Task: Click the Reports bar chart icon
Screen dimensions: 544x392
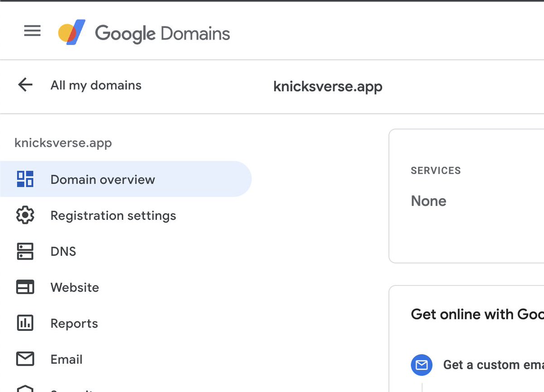Action: (x=25, y=323)
